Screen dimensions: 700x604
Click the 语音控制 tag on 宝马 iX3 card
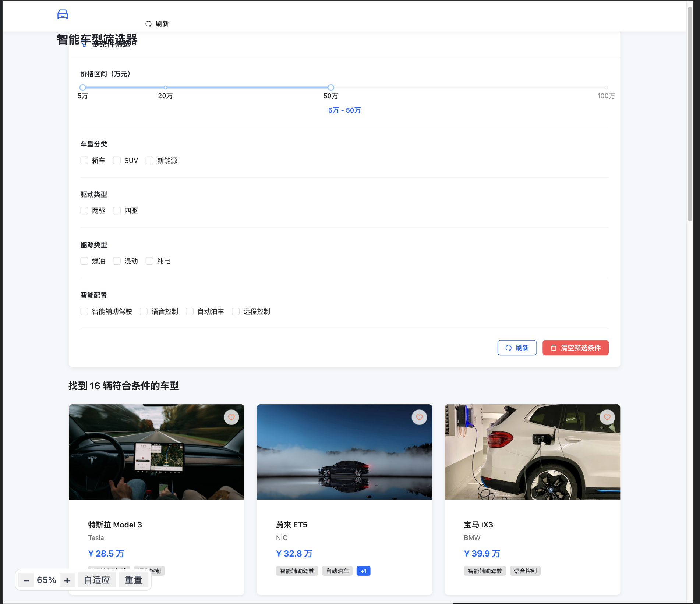(x=526, y=571)
